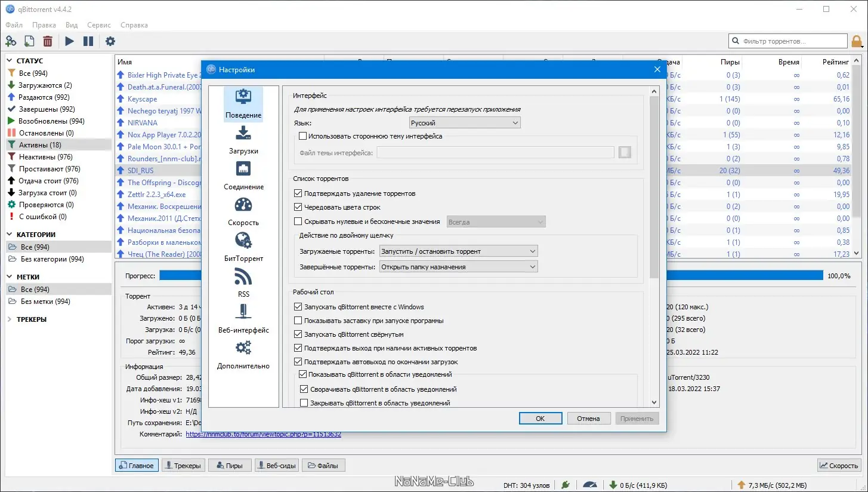Collapse the СТАТУС sidebar section
This screenshot has width=868, height=492.
(10, 61)
